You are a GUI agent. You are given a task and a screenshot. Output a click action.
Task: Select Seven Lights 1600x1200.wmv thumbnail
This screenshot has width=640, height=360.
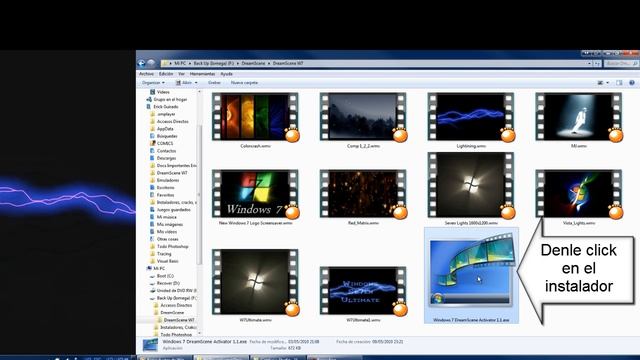pos(471,185)
